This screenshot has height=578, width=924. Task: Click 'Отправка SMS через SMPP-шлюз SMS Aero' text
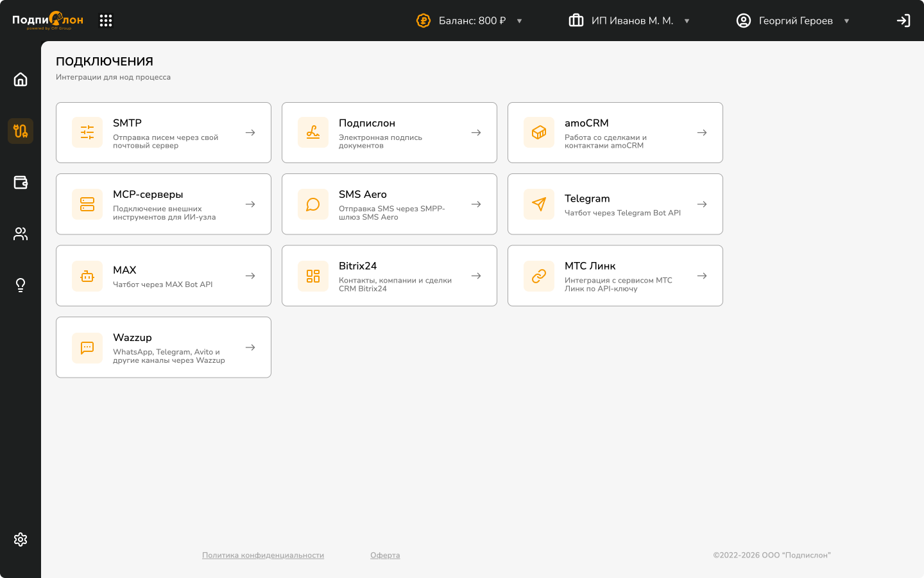click(x=392, y=213)
